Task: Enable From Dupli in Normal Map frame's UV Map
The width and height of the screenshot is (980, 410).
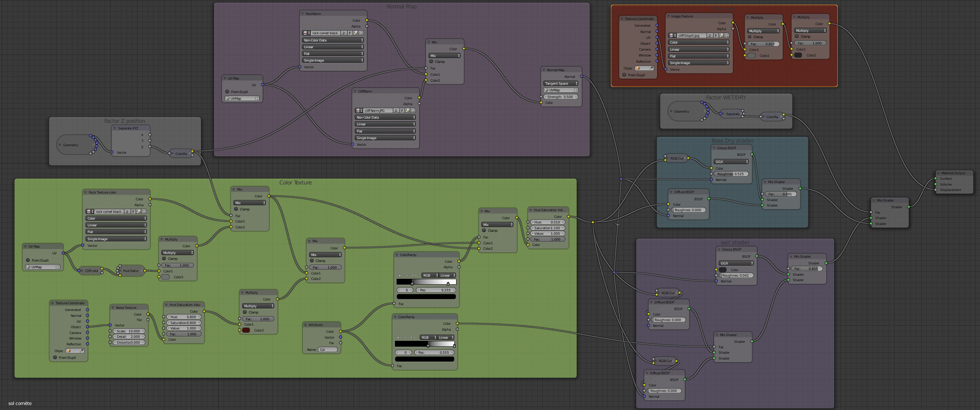Action: tap(227, 92)
